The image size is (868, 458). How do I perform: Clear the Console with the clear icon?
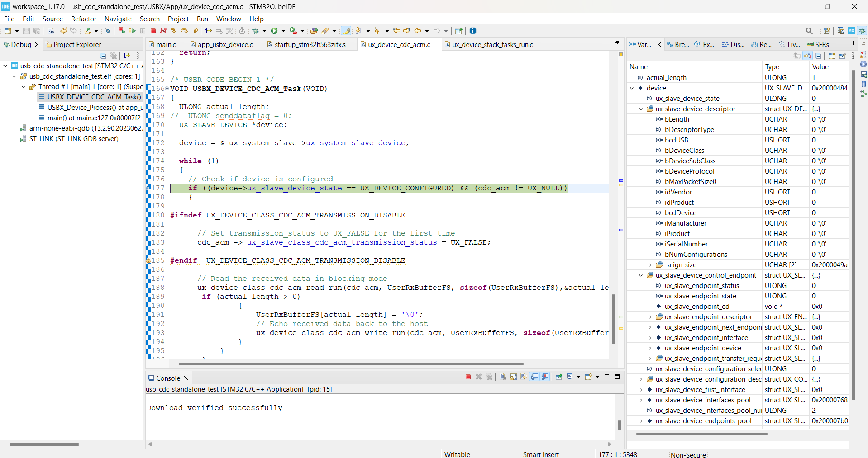point(502,377)
